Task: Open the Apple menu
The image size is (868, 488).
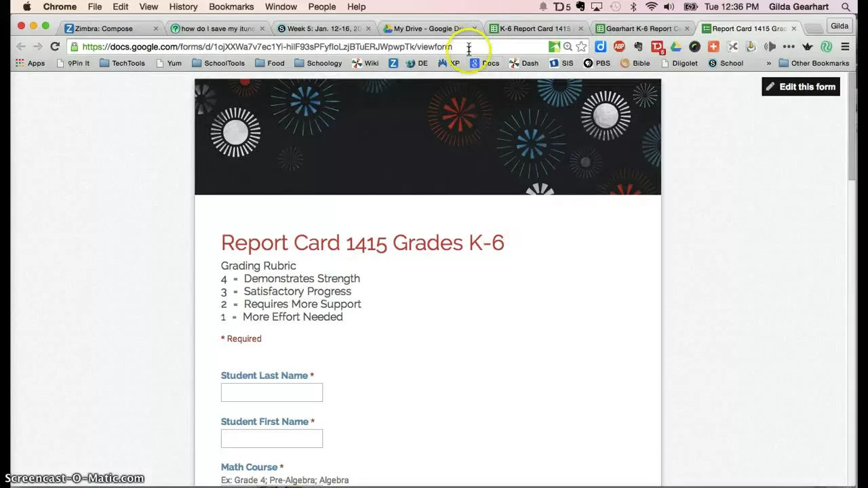Action: 26,7
